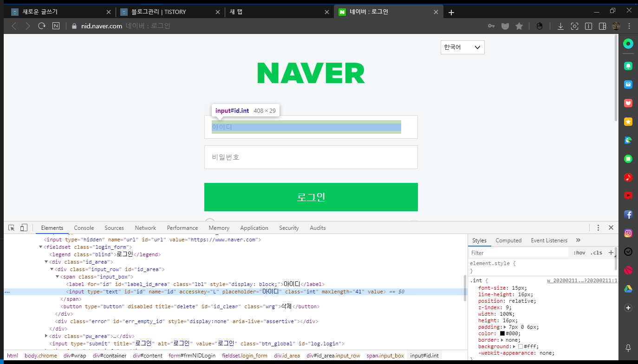638x364 pixels.
Task: Click the new style rule plus icon
Action: point(611,253)
